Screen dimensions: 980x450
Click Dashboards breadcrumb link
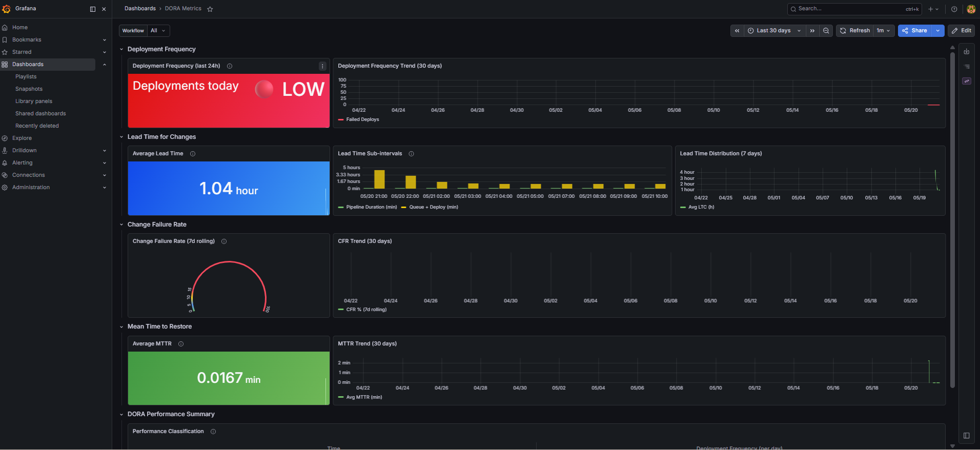tap(140, 9)
